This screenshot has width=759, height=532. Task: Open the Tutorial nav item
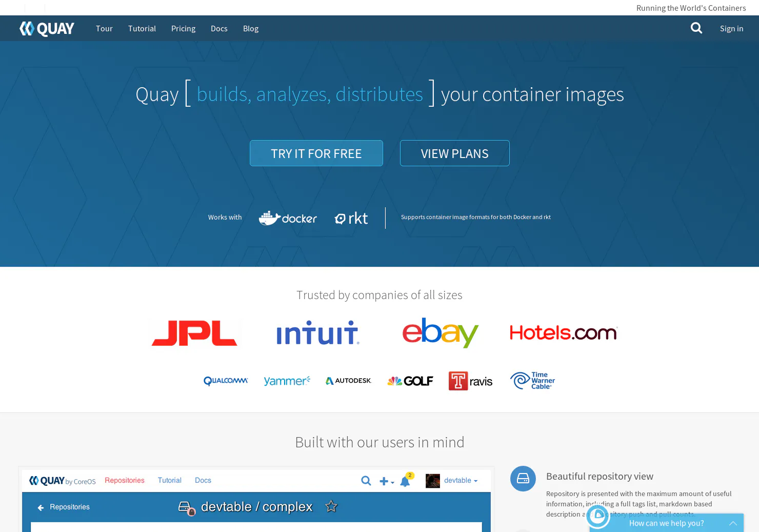tap(142, 29)
